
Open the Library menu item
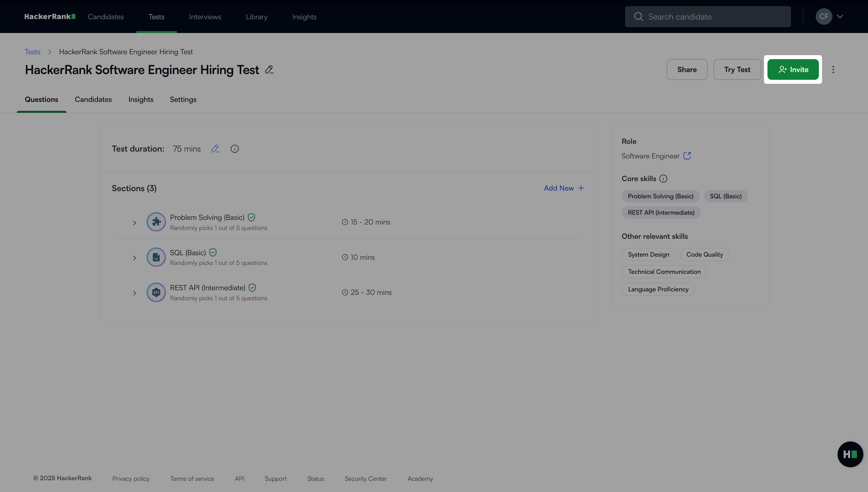point(256,17)
